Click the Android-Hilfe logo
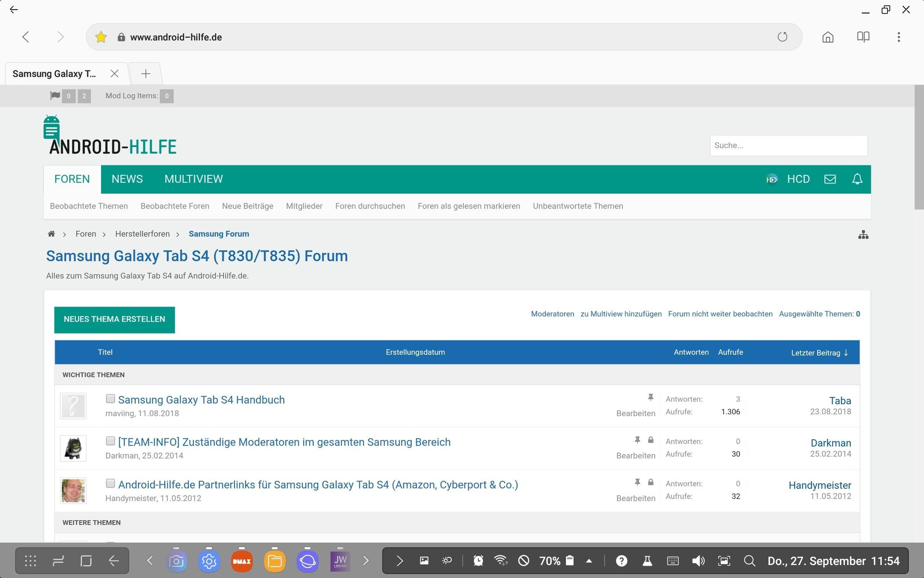 point(110,135)
